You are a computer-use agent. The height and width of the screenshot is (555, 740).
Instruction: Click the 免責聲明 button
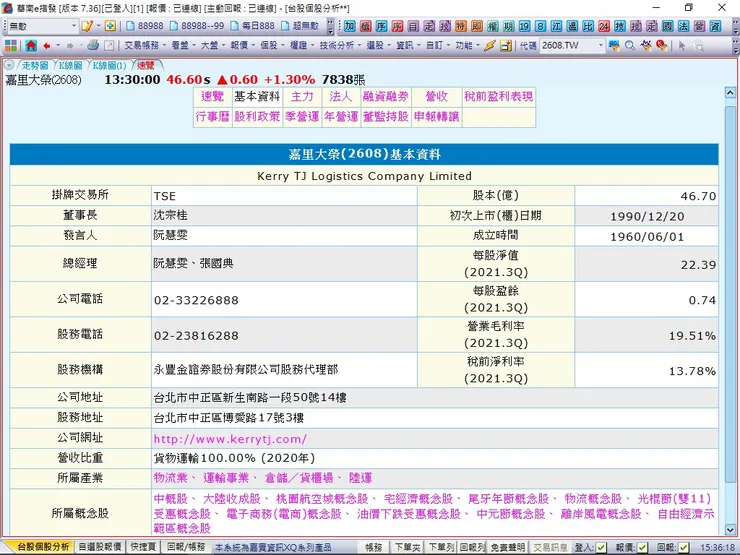pyautogui.click(x=508, y=547)
